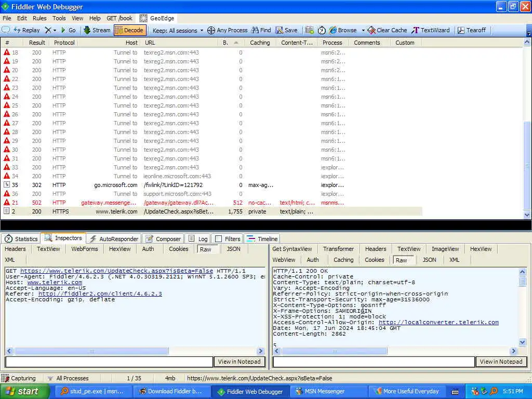The height and width of the screenshot is (399, 532).
Task: Select response Get SyntaxView tab
Action: pos(292,249)
